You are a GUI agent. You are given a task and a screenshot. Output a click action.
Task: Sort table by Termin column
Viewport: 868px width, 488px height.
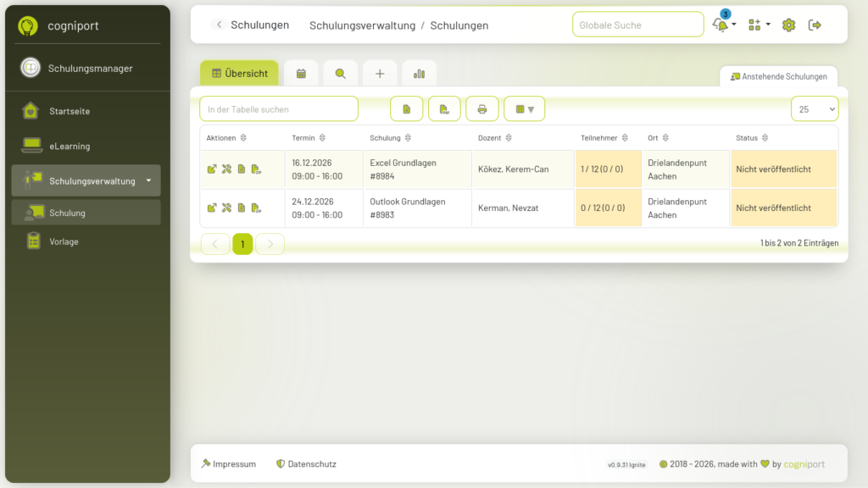click(x=309, y=138)
